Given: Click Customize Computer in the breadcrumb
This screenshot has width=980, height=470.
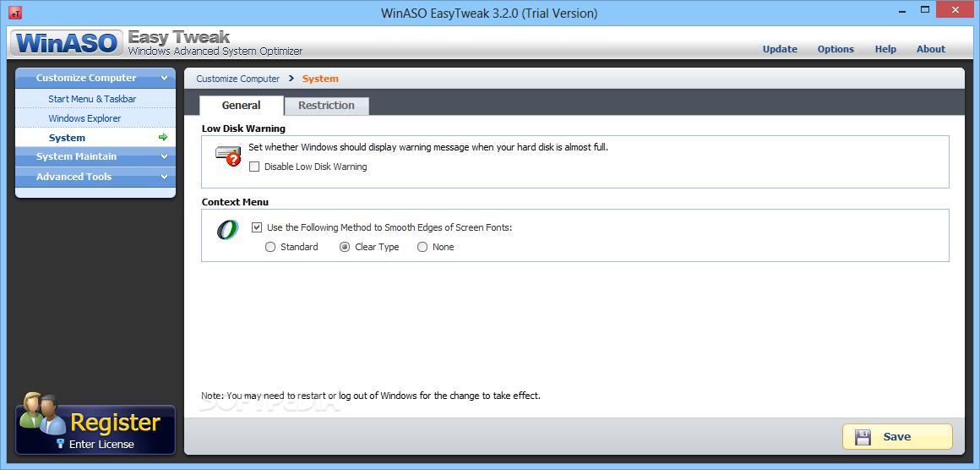Looking at the screenshot, I should pyautogui.click(x=238, y=79).
